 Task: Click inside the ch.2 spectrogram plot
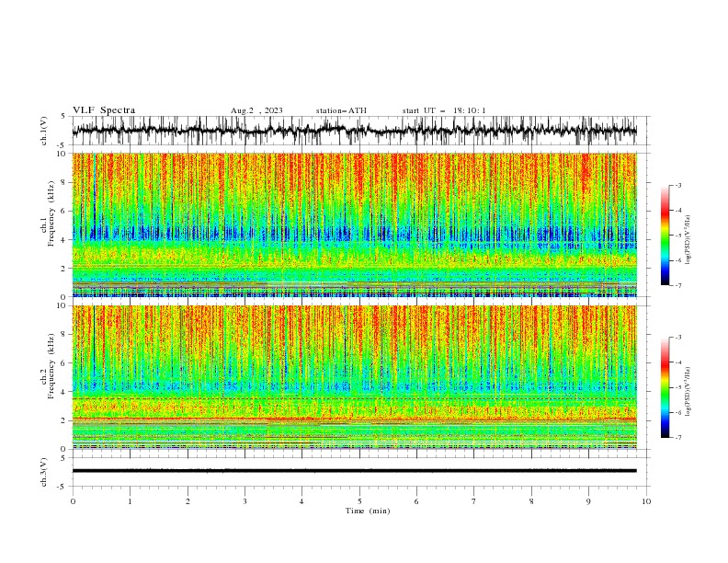[354, 377]
